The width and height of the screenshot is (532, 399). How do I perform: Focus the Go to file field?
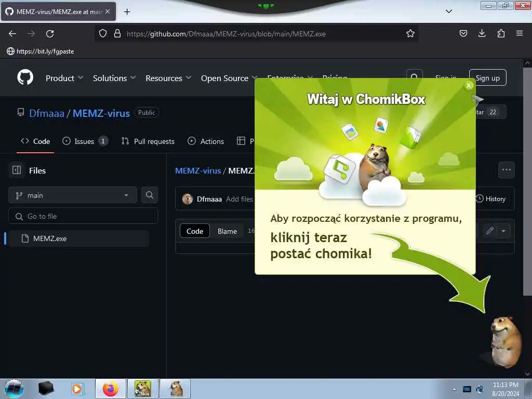click(83, 216)
